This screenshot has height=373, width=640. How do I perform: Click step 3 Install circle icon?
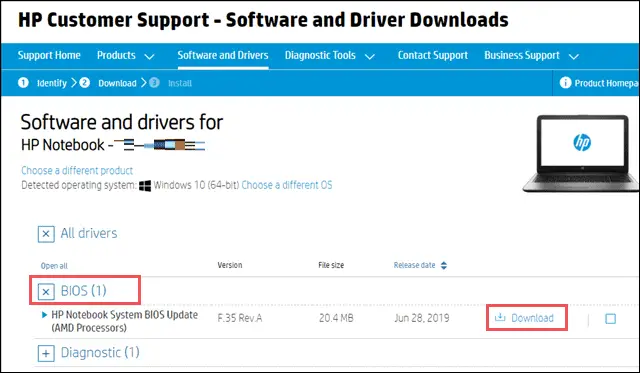point(154,83)
